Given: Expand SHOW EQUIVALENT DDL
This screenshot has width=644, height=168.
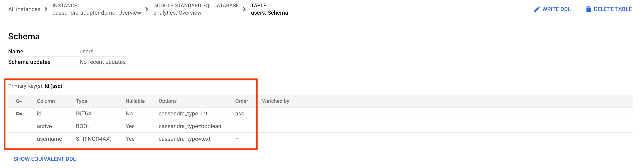Looking at the screenshot, I should pos(45,159).
